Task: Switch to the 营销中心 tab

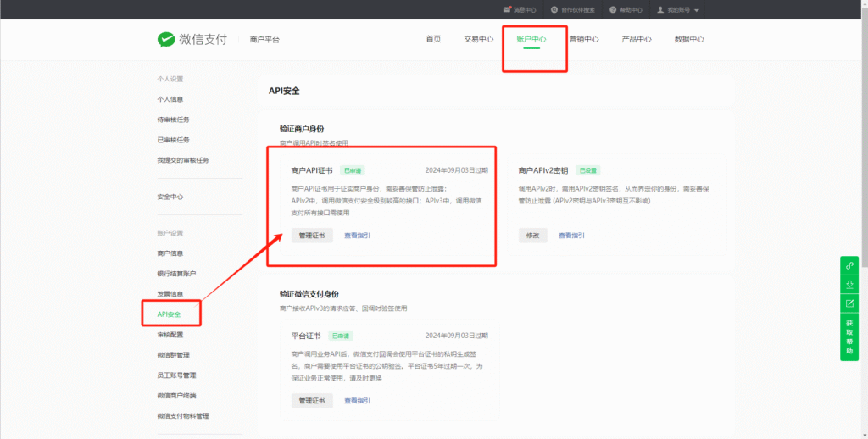Action: pyautogui.click(x=584, y=39)
